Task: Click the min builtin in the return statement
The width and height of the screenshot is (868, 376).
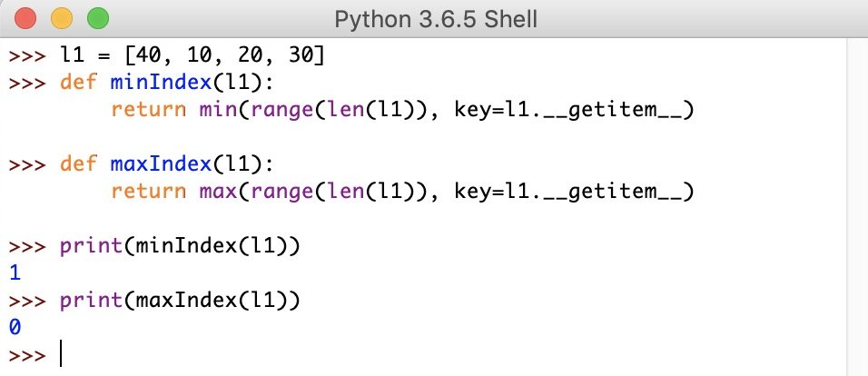Action: [218, 110]
